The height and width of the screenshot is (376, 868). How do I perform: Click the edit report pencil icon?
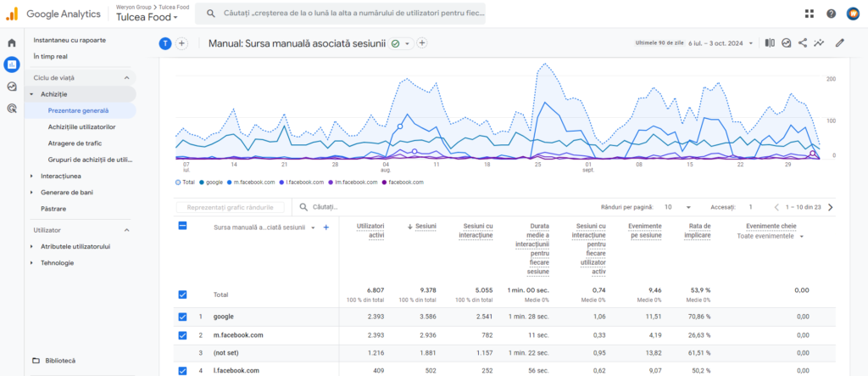click(839, 43)
